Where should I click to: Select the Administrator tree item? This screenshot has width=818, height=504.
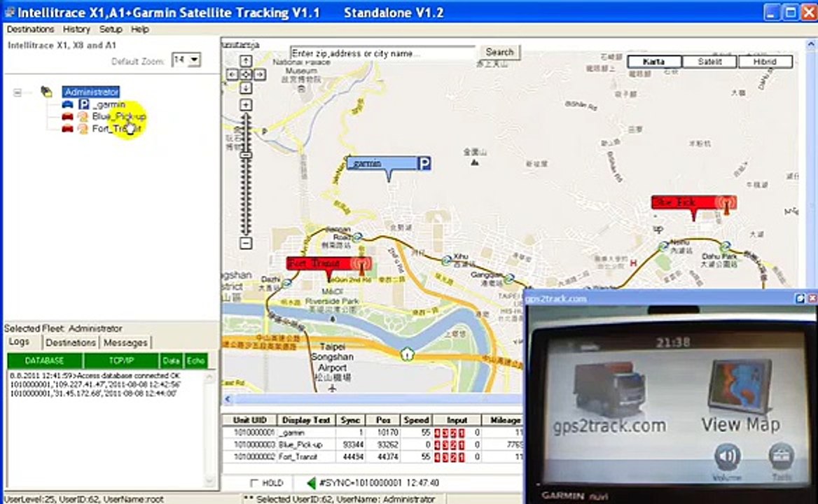tap(91, 92)
